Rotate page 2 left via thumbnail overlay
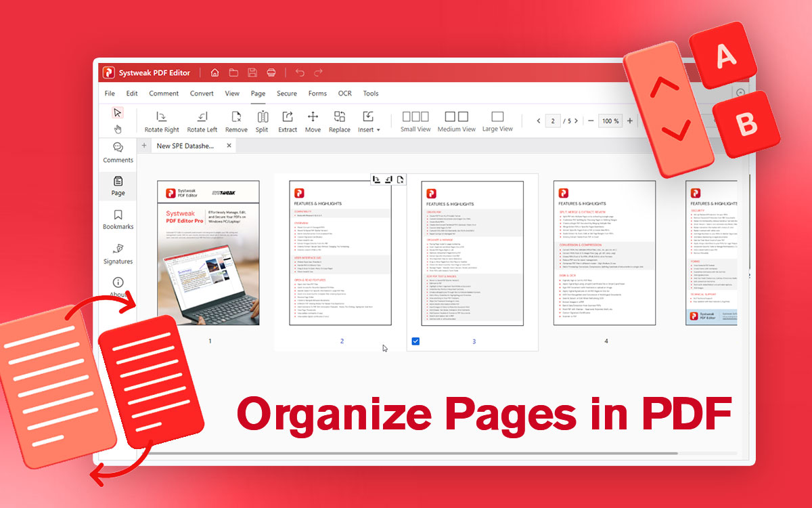Screen dimensions: 812x508 pos(388,179)
